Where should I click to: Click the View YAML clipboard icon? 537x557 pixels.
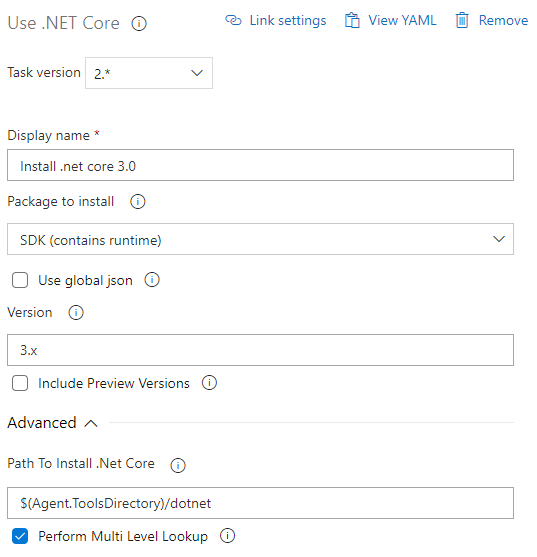point(352,20)
